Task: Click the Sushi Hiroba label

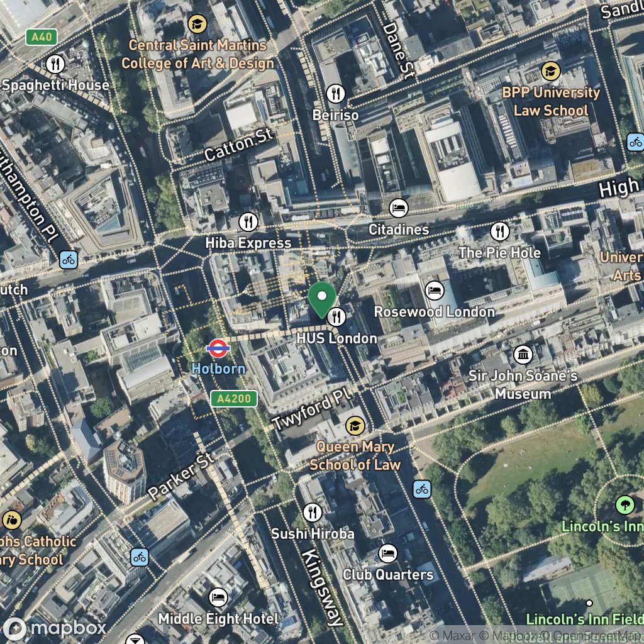Action: click(x=313, y=533)
